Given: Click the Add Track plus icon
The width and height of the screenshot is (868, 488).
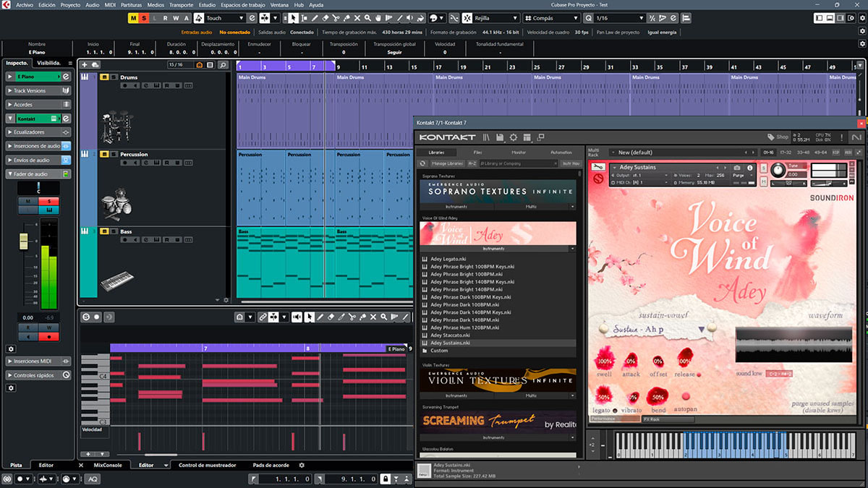Looking at the screenshot, I should click(85, 64).
